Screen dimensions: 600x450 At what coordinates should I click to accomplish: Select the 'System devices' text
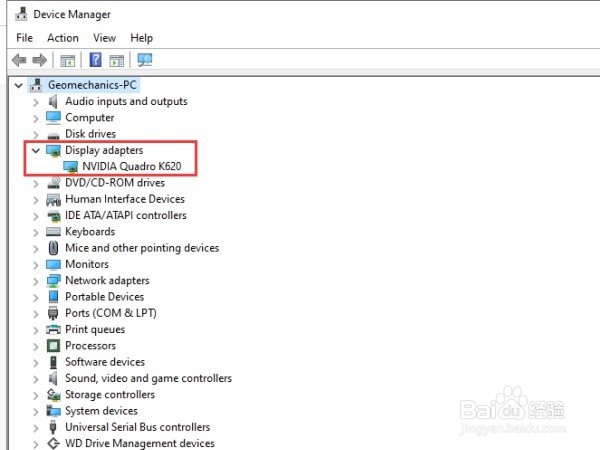tap(101, 411)
